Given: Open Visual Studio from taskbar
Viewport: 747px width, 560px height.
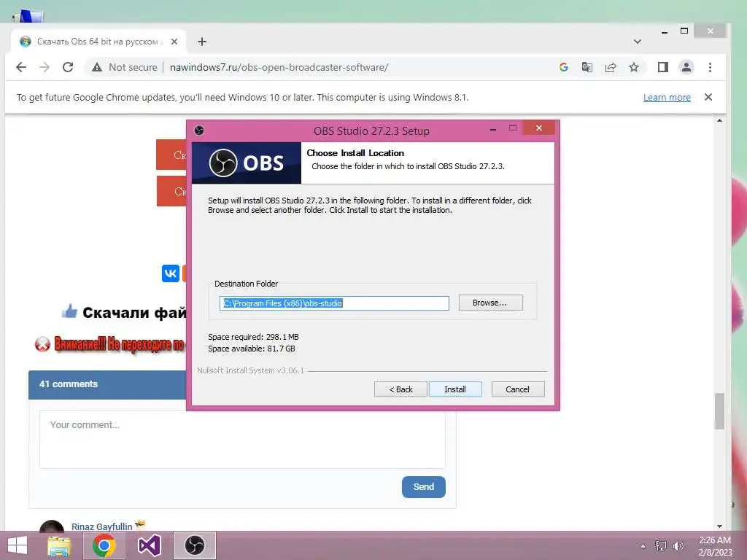Looking at the screenshot, I should [149, 545].
